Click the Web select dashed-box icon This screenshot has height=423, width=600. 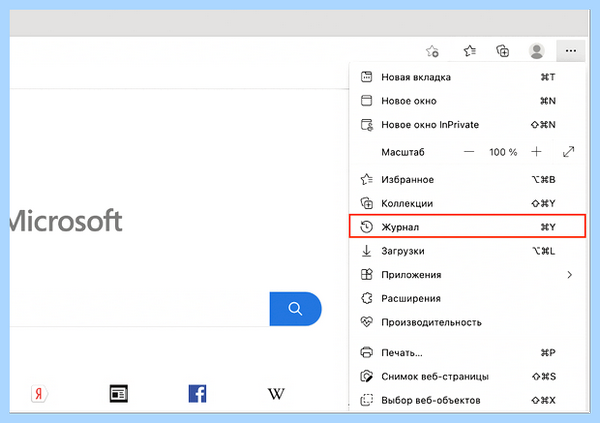tap(366, 400)
